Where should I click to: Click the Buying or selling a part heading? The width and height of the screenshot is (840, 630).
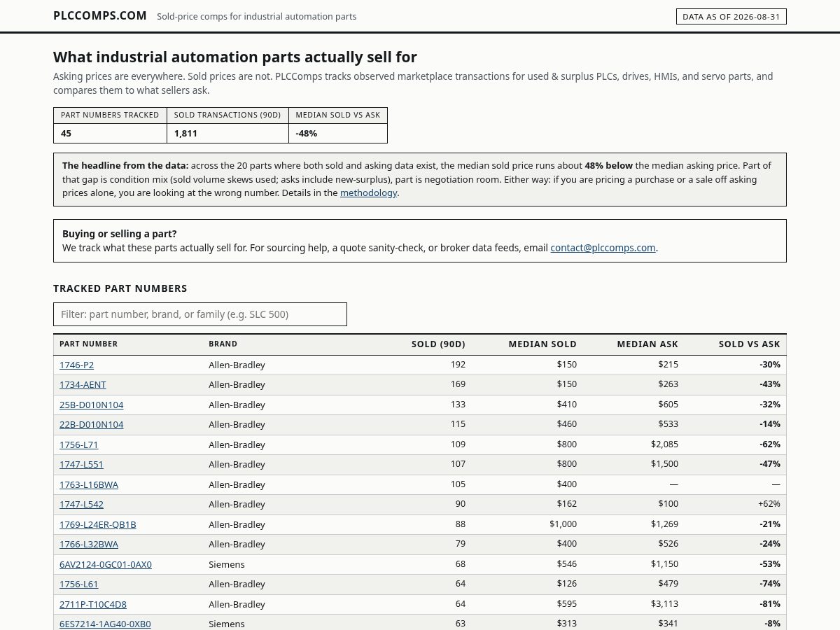(x=120, y=234)
